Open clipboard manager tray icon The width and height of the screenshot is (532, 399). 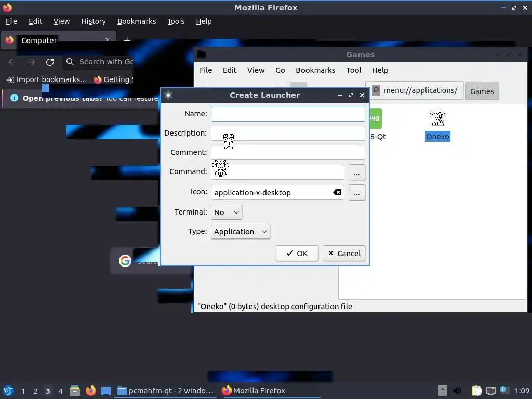pos(477,391)
